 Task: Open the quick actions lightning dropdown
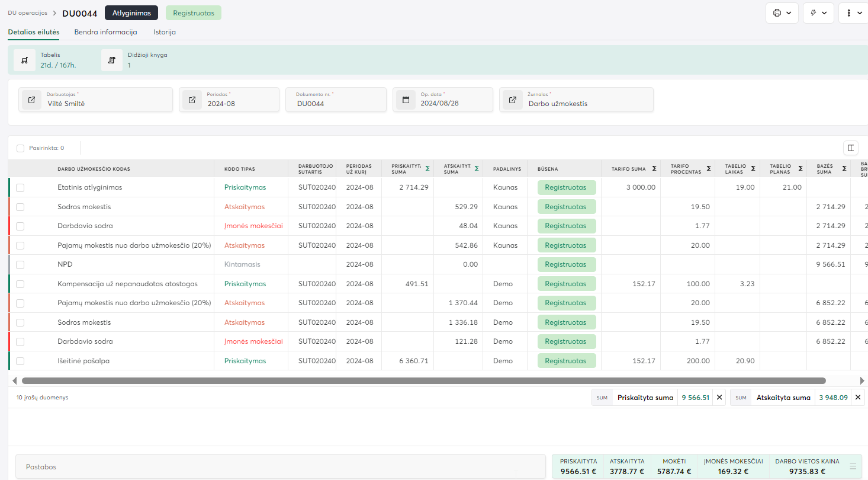818,13
